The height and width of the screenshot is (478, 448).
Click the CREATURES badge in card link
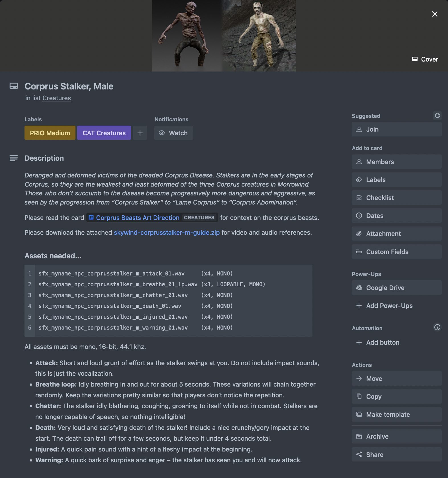tap(199, 218)
